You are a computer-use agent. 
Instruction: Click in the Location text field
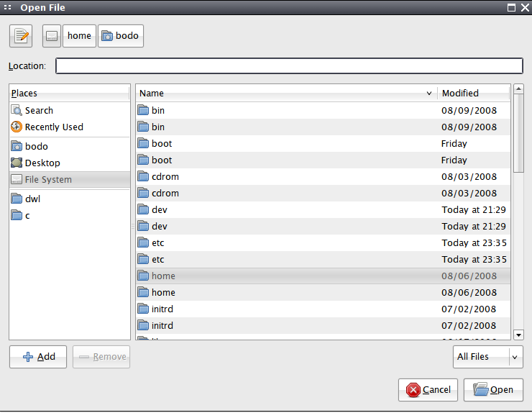pos(289,66)
